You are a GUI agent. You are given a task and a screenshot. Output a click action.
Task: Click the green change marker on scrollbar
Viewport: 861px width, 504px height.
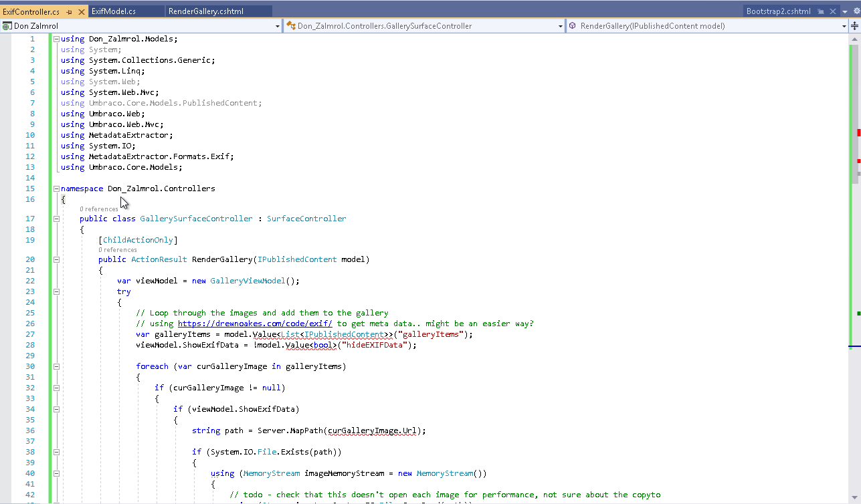coord(858,313)
